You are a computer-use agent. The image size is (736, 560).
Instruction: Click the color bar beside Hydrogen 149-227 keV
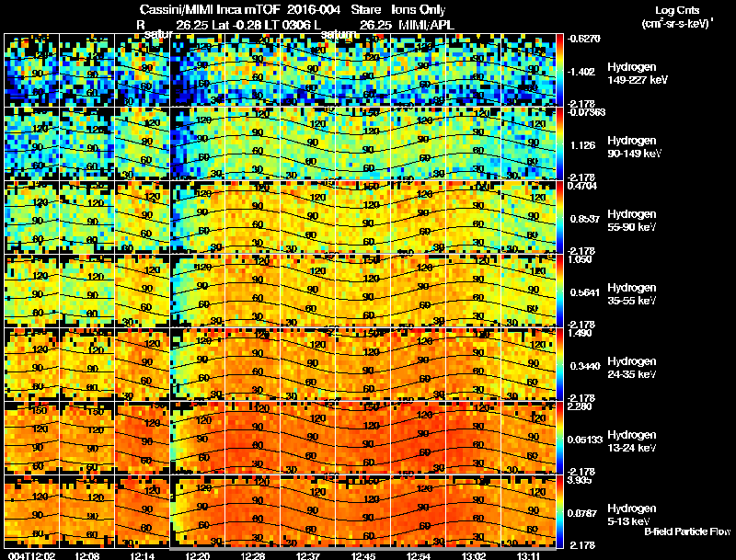click(x=559, y=70)
